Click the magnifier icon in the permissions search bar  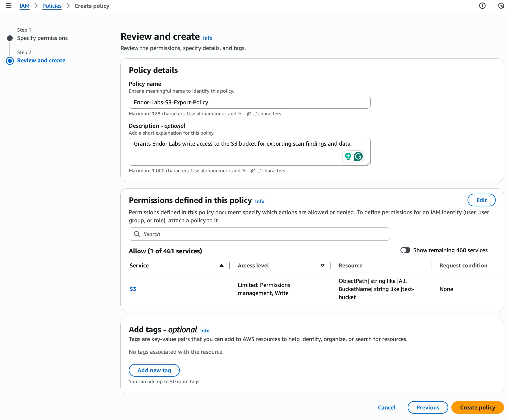click(x=137, y=234)
